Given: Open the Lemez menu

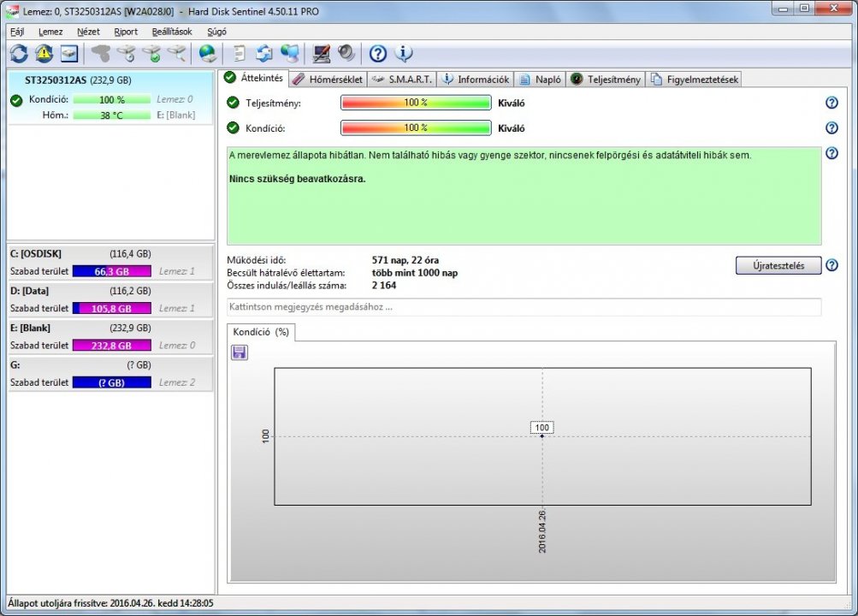Looking at the screenshot, I should (50, 32).
